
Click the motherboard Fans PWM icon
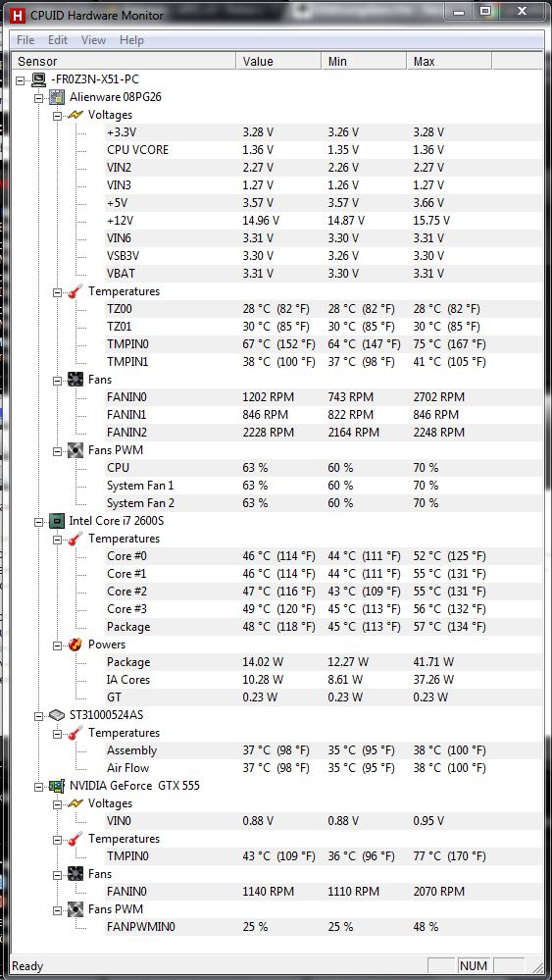pyautogui.click(x=75, y=450)
